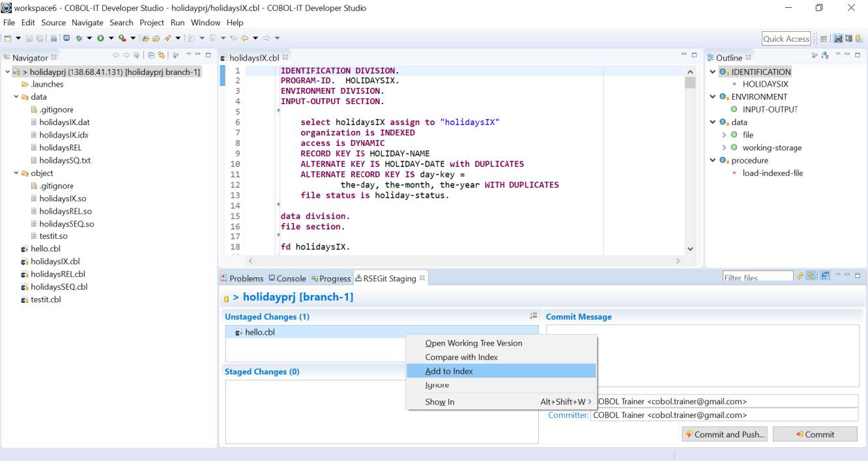
Task: Switch to the Console tab
Action: [x=287, y=279]
